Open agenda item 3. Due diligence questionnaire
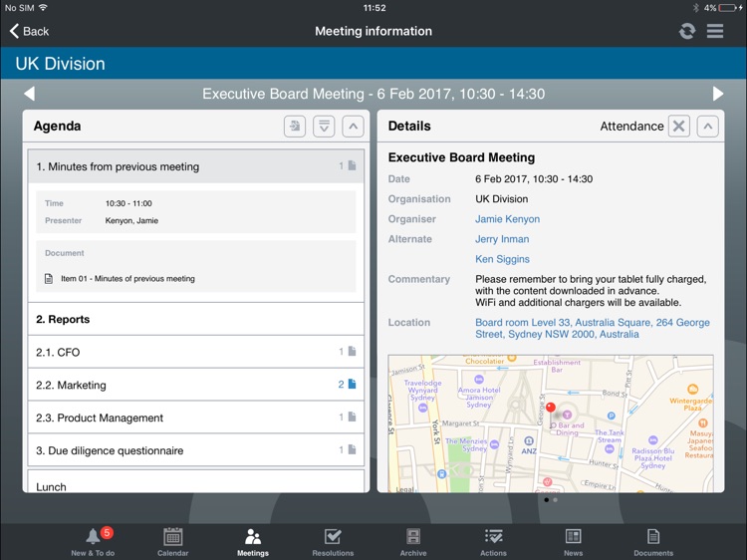 (196, 450)
